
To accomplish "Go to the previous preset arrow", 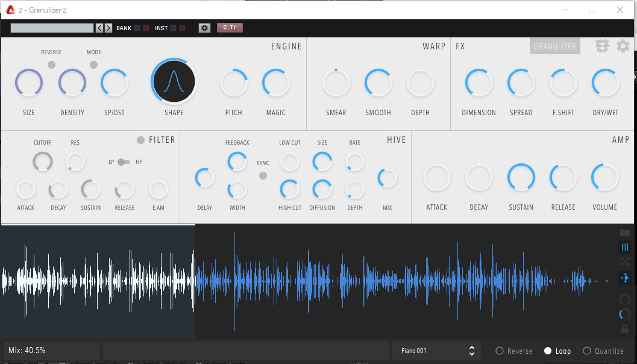I will tap(100, 28).
